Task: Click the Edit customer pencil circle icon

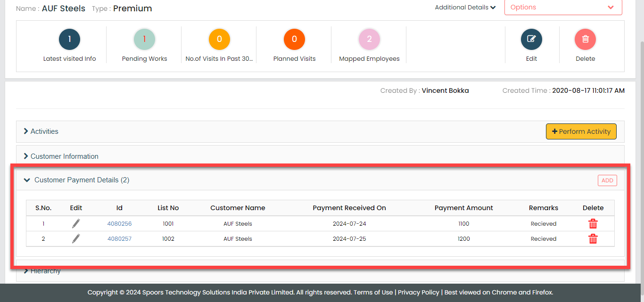Action: pos(531,40)
